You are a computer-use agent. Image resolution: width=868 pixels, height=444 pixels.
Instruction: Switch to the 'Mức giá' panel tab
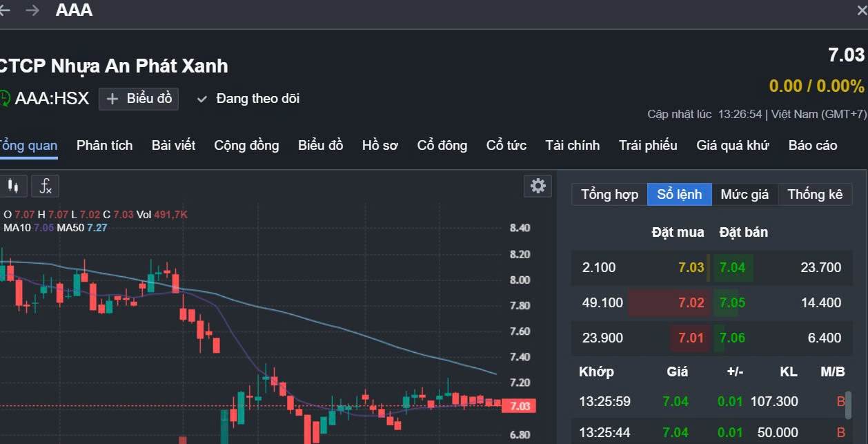744,194
